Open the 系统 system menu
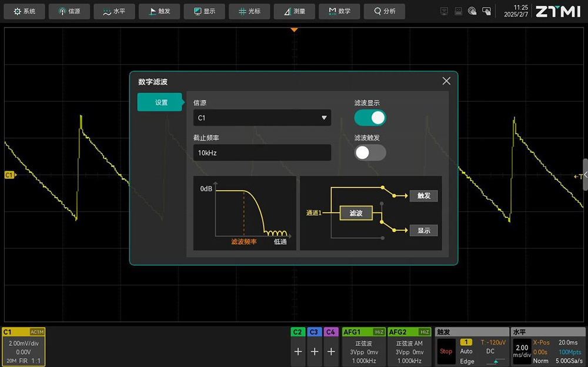588x367 pixels. 24,11
